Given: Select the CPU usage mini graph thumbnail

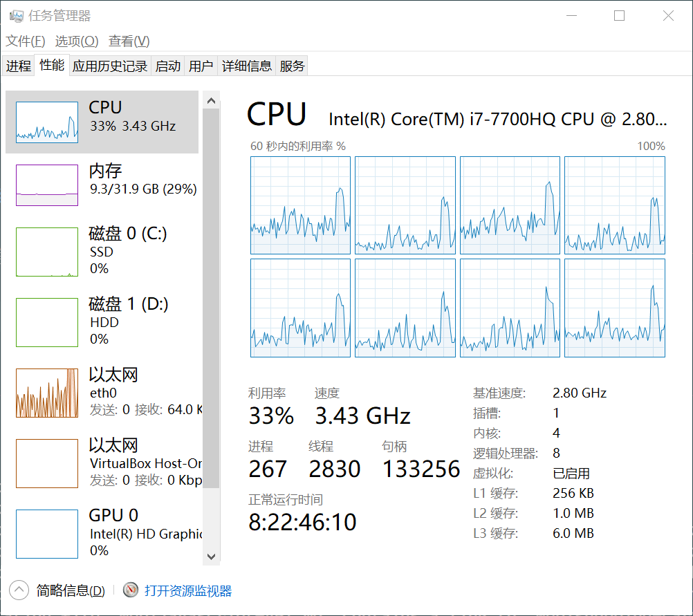Looking at the screenshot, I should [x=47, y=122].
